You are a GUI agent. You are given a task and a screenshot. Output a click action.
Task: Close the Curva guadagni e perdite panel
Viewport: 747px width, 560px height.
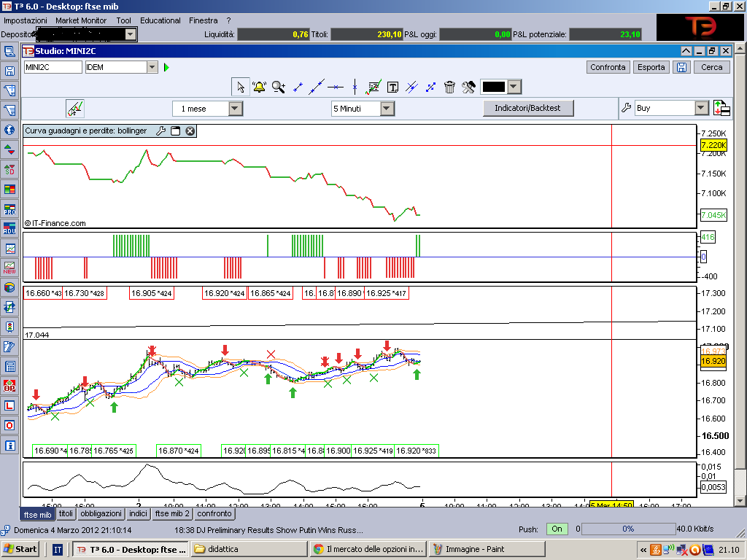click(x=190, y=131)
